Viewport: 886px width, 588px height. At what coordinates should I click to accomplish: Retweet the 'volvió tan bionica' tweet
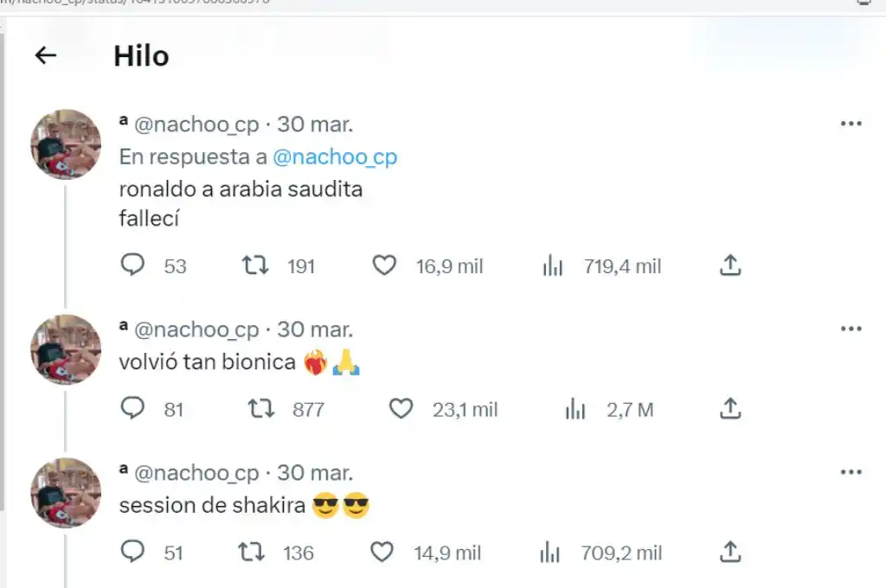pyautogui.click(x=261, y=408)
